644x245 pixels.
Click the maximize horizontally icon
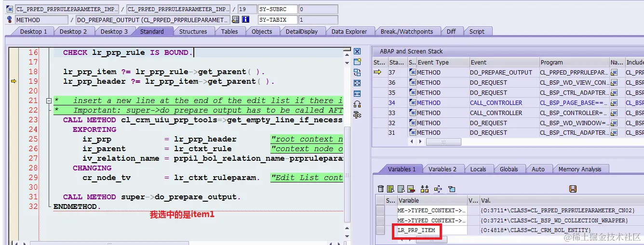click(x=357, y=93)
